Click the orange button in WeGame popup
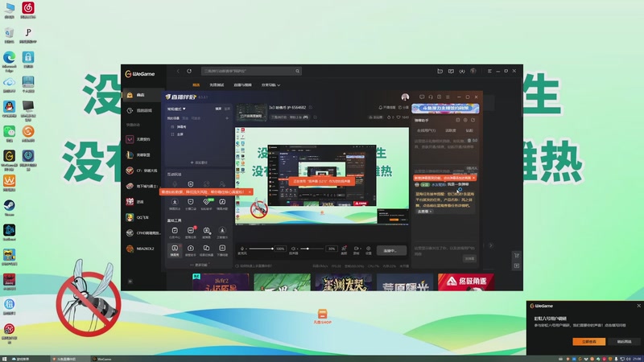This screenshot has height=362, width=644. [x=589, y=341]
